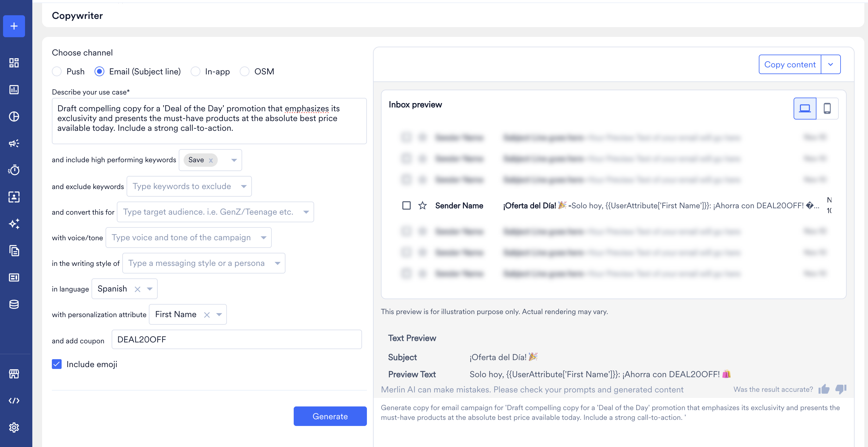Open the settings gear in sidebar

click(x=14, y=427)
